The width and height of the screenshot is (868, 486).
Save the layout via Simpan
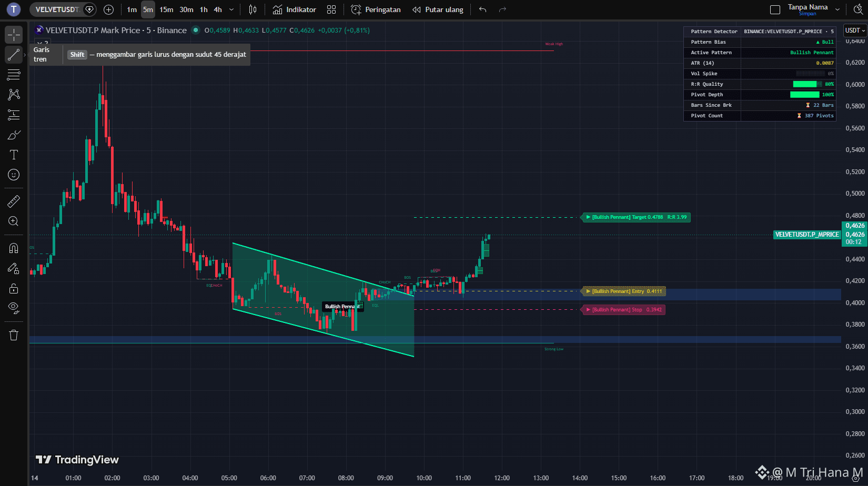tap(808, 14)
